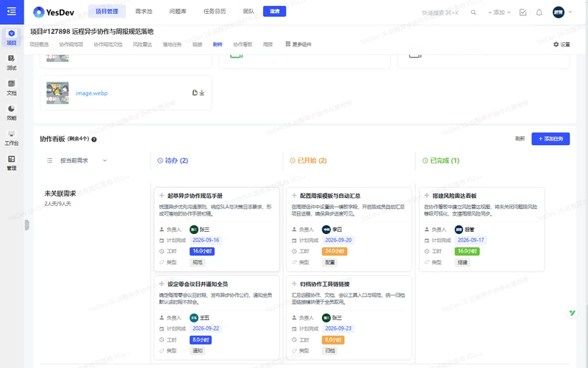Viewport: 588px width, 368px height.
Task: Open the 起草异步协作规范手册 task title
Action: 195,196
